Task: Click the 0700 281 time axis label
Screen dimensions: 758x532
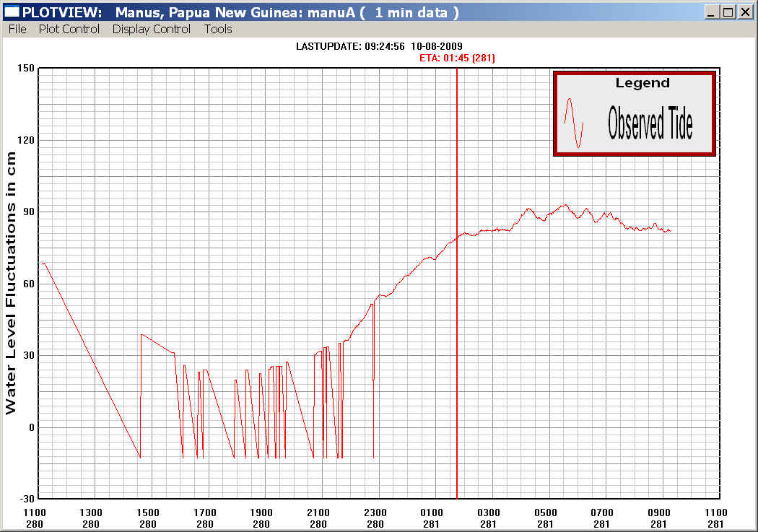Action: click(x=602, y=518)
